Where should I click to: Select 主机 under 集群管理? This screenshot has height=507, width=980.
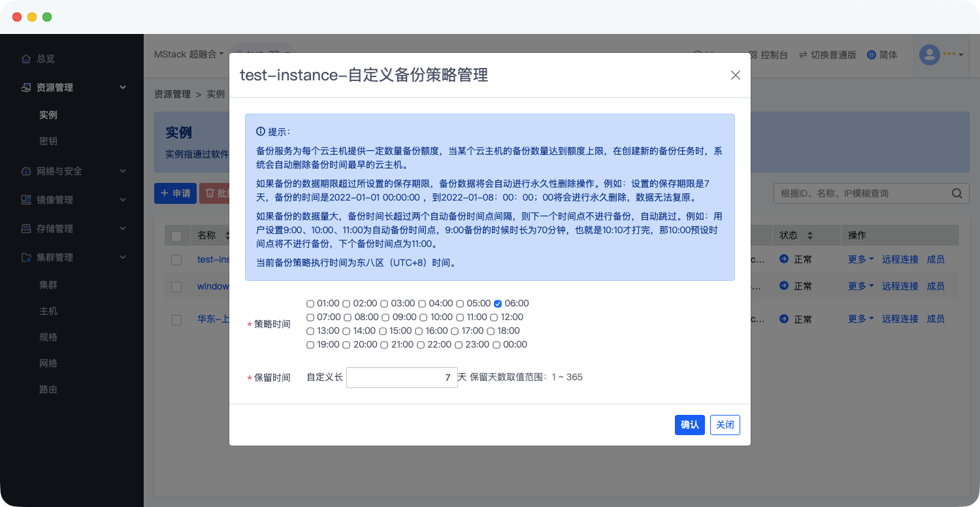[48, 311]
